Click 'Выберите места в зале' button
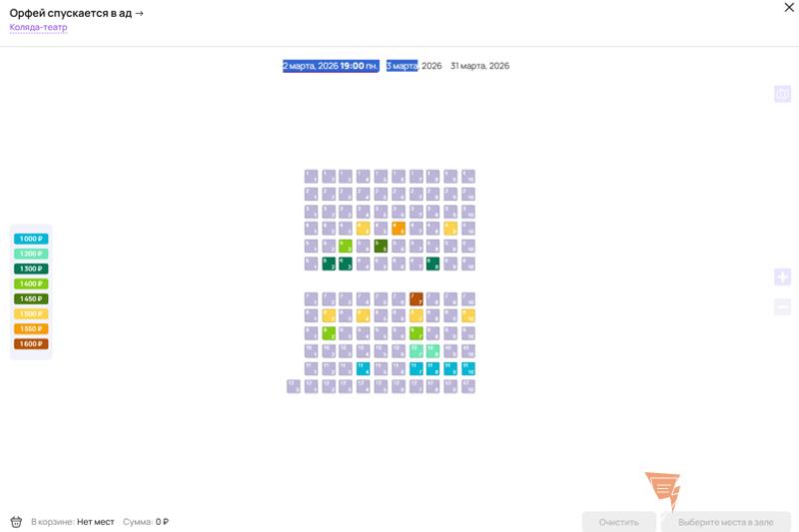799x532 pixels. pos(726,522)
